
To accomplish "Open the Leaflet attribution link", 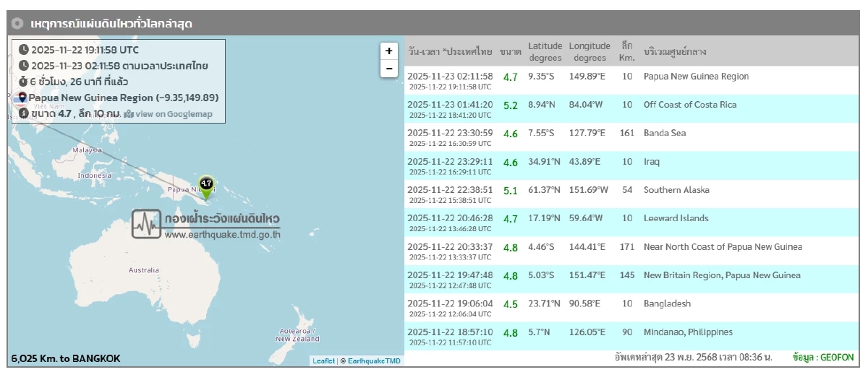I will pyautogui.click(x=323, y=360).
